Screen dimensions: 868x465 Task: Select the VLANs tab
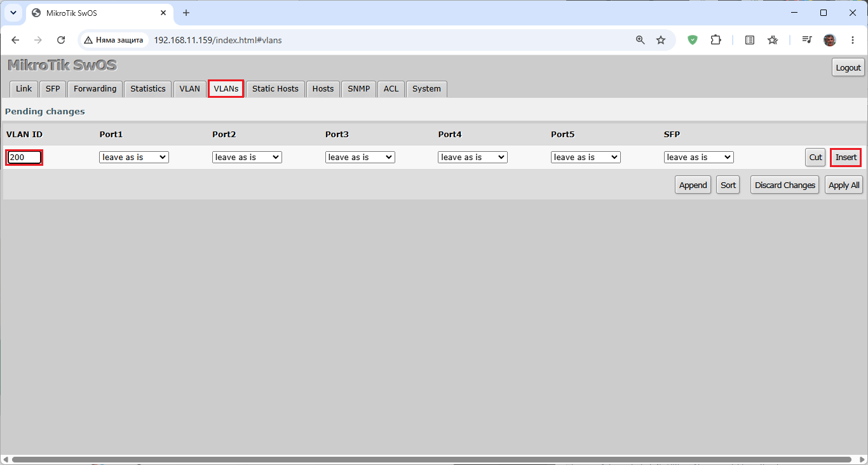[x=226, y=89]
